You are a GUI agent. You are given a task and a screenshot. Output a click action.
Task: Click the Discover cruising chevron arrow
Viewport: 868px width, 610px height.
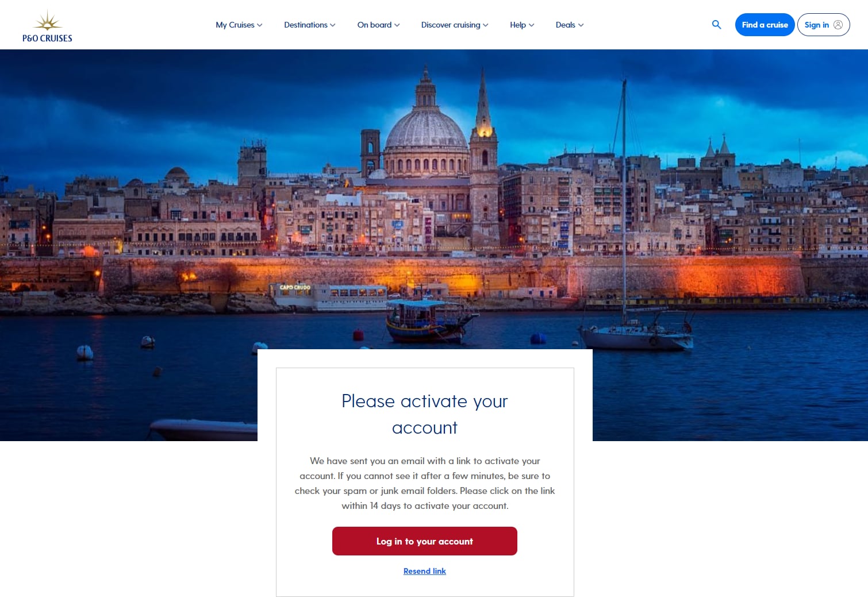486,25
